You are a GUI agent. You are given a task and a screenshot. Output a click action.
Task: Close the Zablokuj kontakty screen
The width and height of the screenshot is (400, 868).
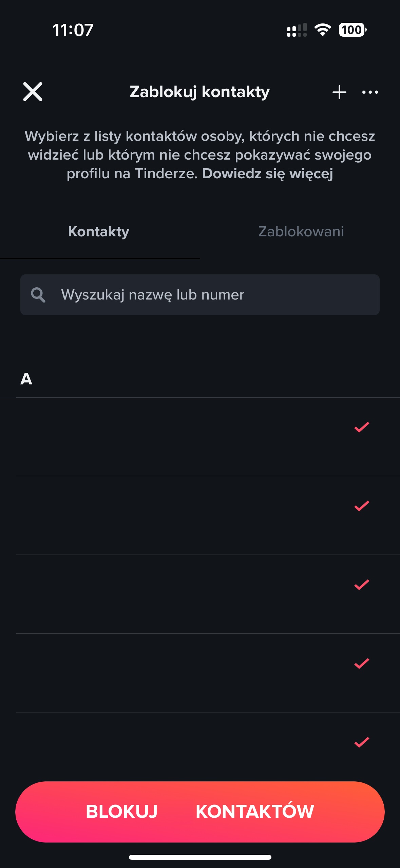pyautogui.click(x=33, y=92)
